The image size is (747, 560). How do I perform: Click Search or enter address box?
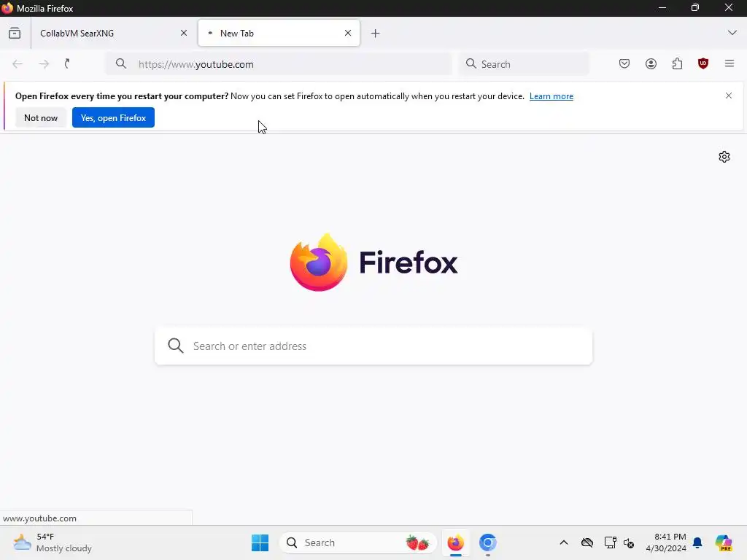tap(373, 346)
